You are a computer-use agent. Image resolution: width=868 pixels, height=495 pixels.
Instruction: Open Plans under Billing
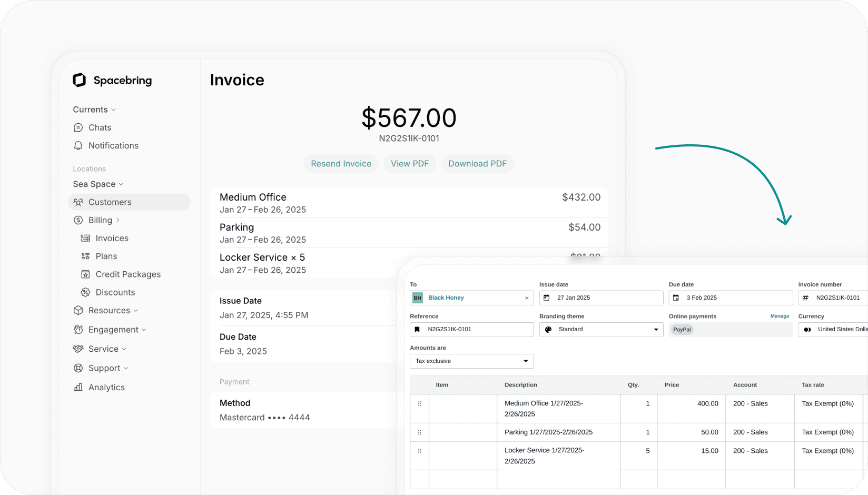pos(106,256)
